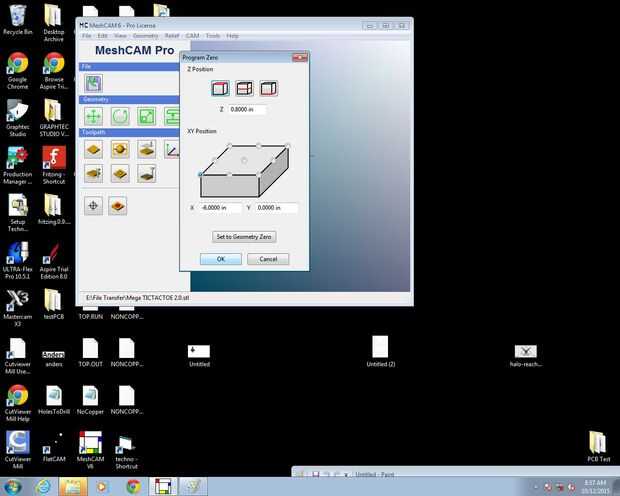Click the program zero axis icon in Toolpath
The height and width of the screenshot is (496, 620).
pyautogui.click(x=172, y=150)
